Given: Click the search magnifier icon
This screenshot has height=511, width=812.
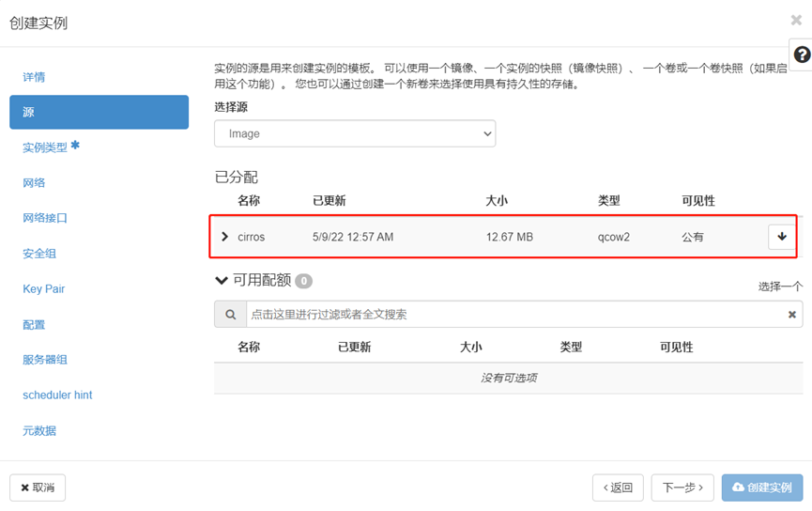Looking at the screenshot, I should tap(230, 314).
